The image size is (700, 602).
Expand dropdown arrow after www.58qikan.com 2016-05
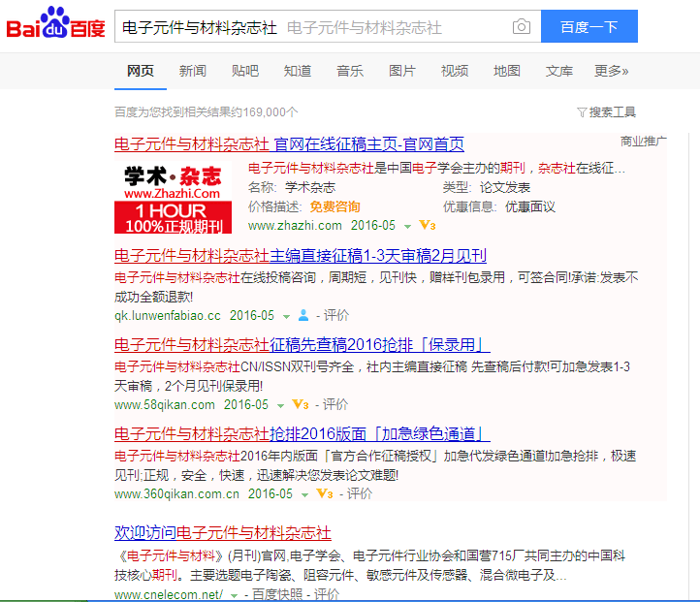[x=280, y=406]
